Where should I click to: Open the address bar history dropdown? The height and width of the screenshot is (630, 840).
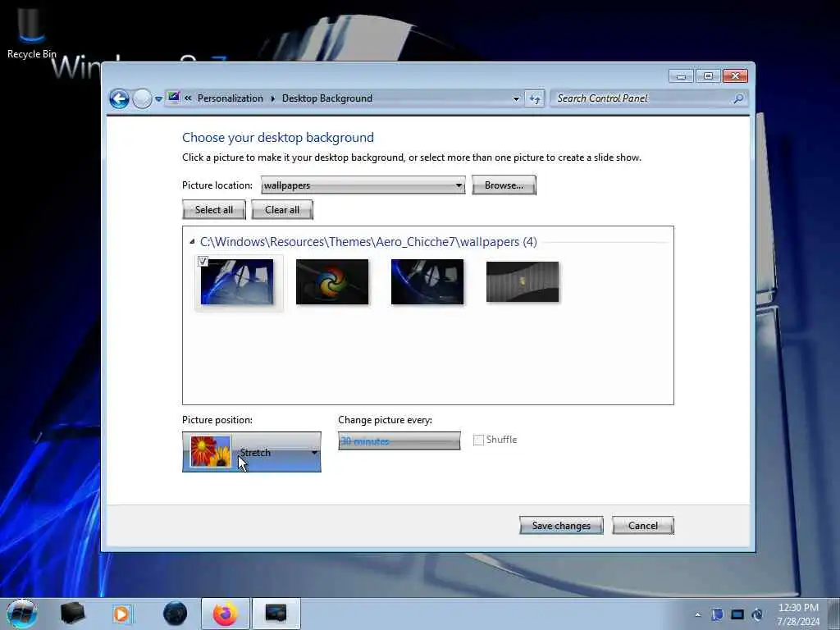516,98
